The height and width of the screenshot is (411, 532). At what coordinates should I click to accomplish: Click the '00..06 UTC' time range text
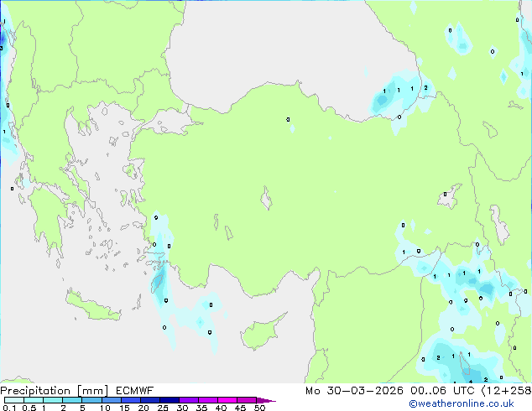pyautogui.click(x=442, y=391)
